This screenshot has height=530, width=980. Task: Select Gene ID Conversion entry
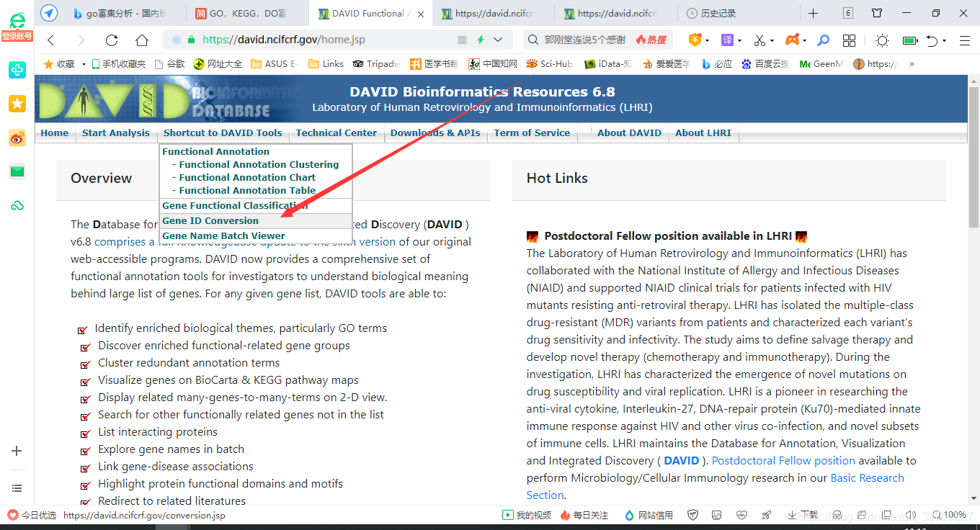pyautogui.click(x=255, y=220)
